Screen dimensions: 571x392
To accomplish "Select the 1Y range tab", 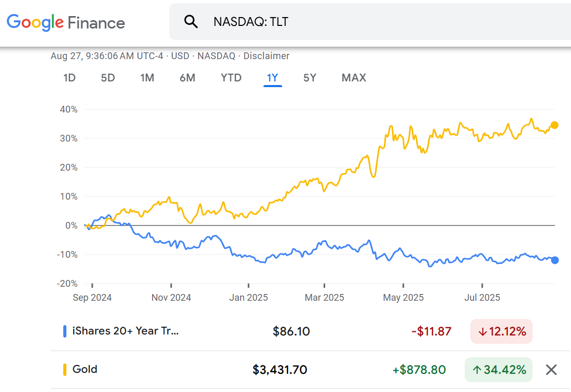I will (x=272, y=78).
